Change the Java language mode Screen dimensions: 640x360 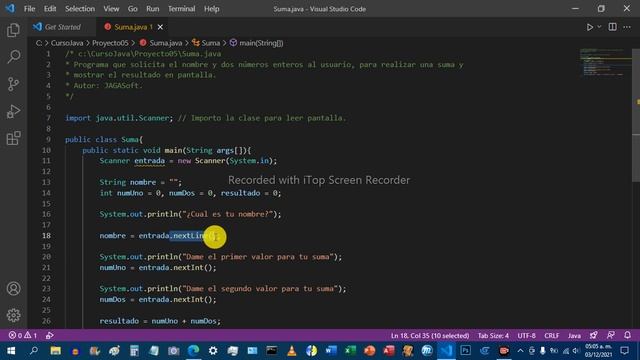(x=574, y=336)
